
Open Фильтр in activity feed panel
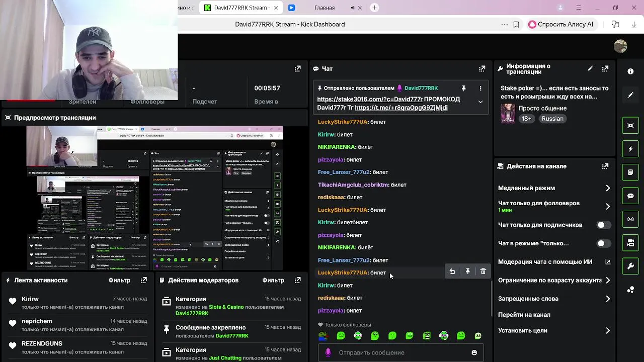(x=119, y=280)
